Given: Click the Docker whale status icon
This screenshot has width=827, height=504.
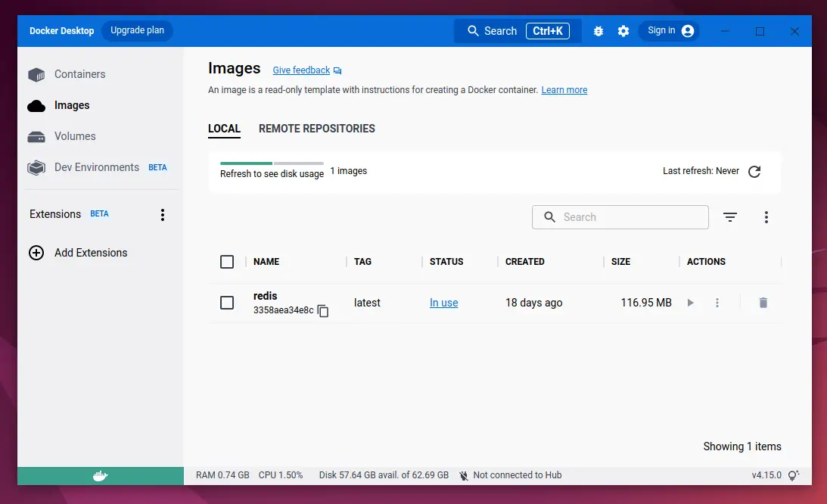Looking at the screenshot, I should tap(100, 476).
